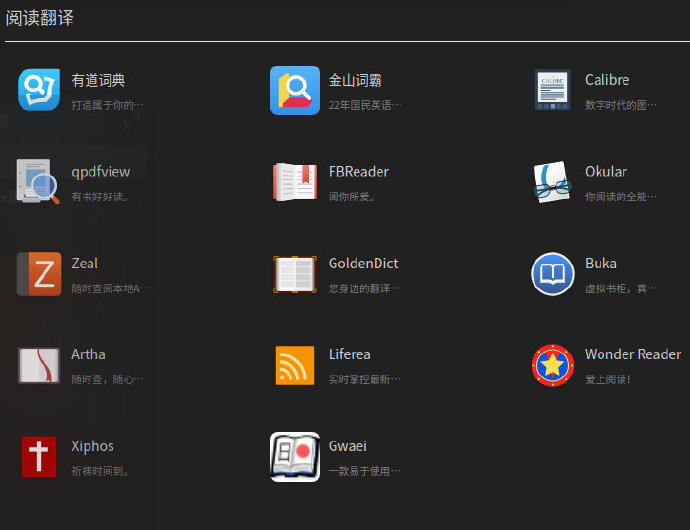This screenshot has width=690, height=530.
Task: Click the 阅你所爱 description under FBReader
Action: 352,197
